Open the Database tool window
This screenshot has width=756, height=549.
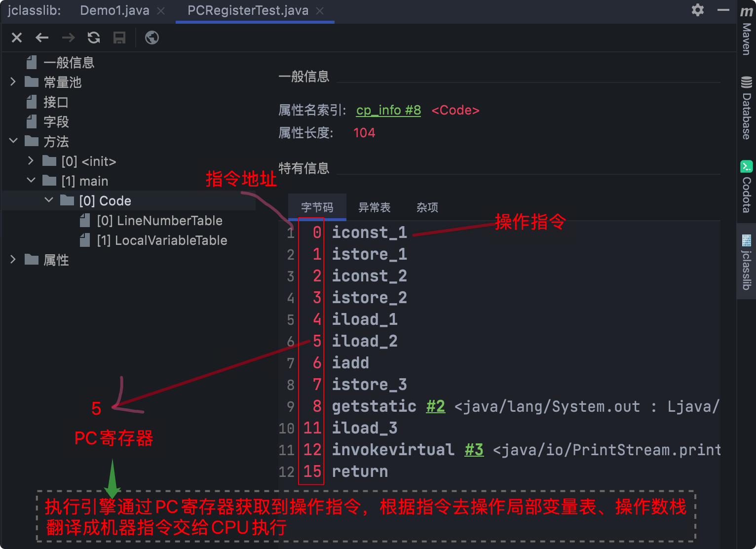click(747, 108)
